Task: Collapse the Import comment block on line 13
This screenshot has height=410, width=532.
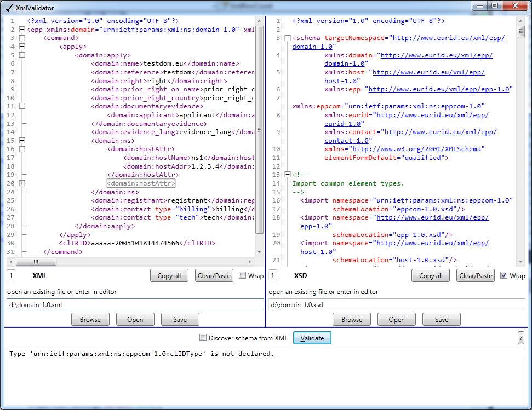Action: [288, 175]
